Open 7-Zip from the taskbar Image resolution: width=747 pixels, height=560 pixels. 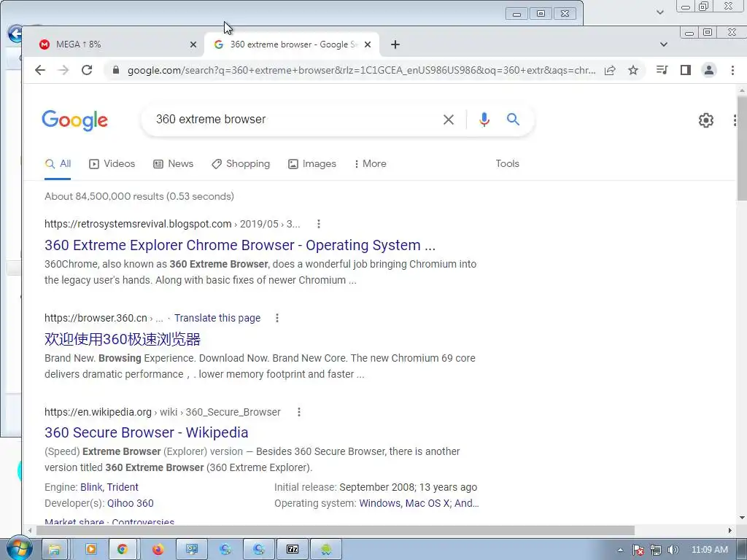(x=293, y=550)
